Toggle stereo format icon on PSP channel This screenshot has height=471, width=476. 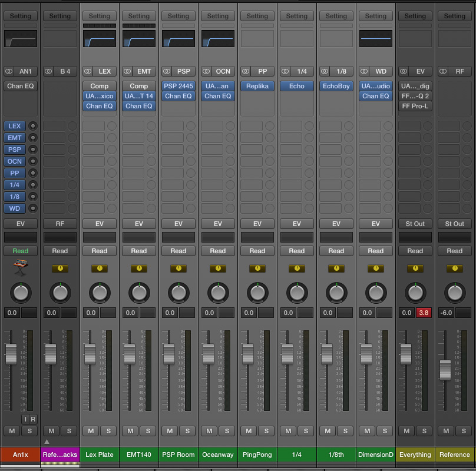[x=167, y=71]
